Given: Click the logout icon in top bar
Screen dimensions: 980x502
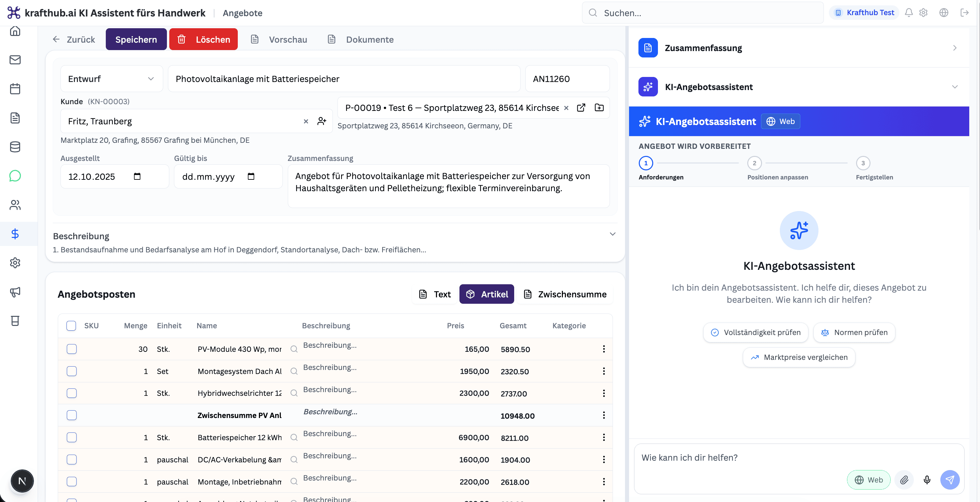Looking at the screenshot, I should (x=964, y=12).
